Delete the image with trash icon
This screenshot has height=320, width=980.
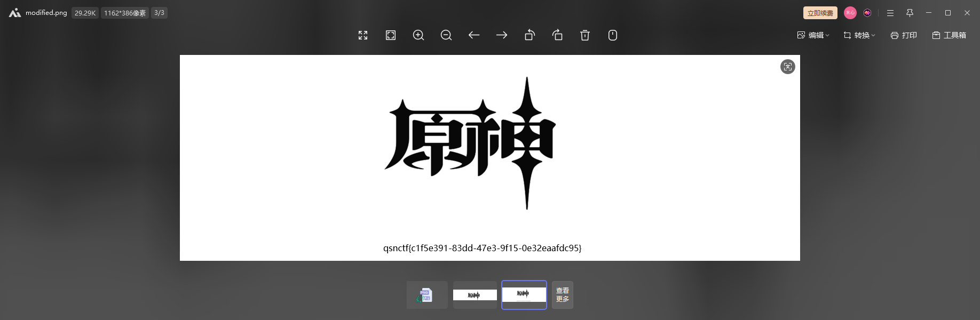585,35
